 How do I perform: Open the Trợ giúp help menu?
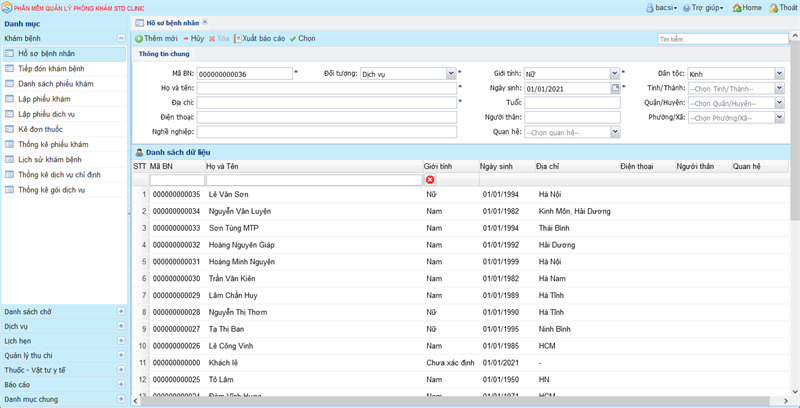(x=706, y=7)
